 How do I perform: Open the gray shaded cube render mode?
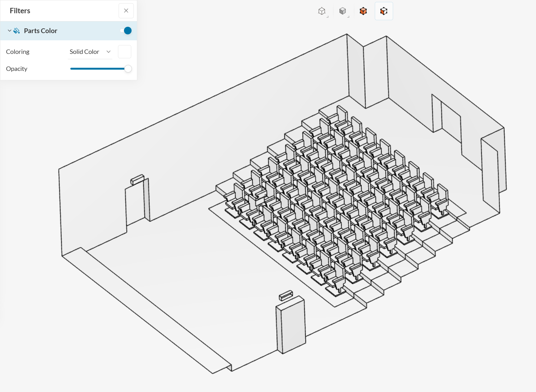343,11
